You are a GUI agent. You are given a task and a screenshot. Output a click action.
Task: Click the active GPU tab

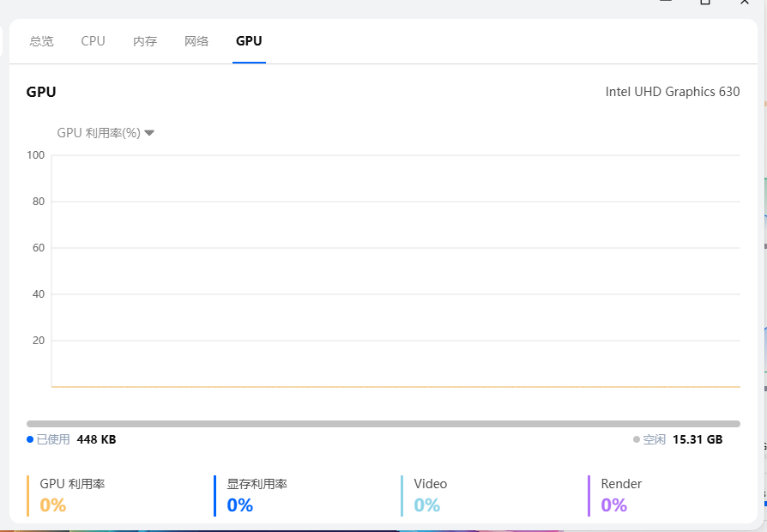(249, 41)
